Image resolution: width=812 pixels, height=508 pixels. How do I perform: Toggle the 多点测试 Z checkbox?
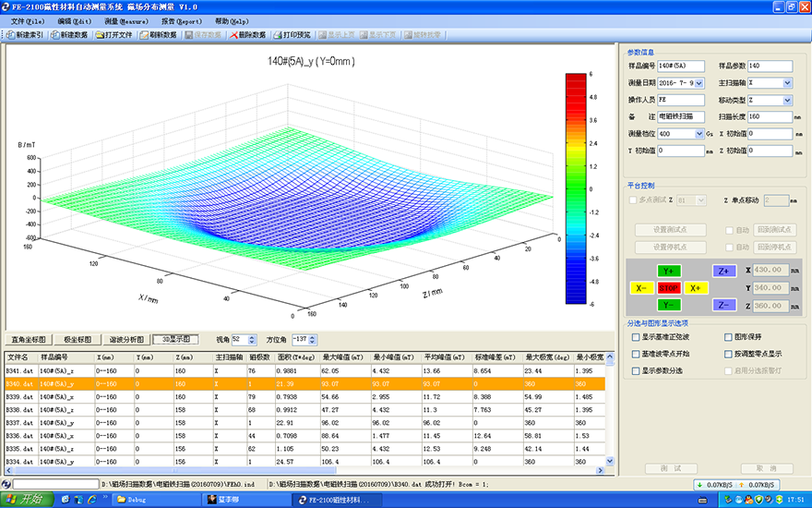coord(632,200)
